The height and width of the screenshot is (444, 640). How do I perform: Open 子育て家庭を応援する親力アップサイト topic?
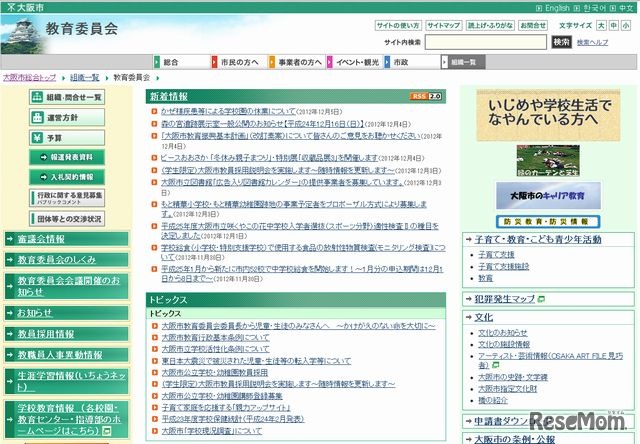[x=226, y=407]
